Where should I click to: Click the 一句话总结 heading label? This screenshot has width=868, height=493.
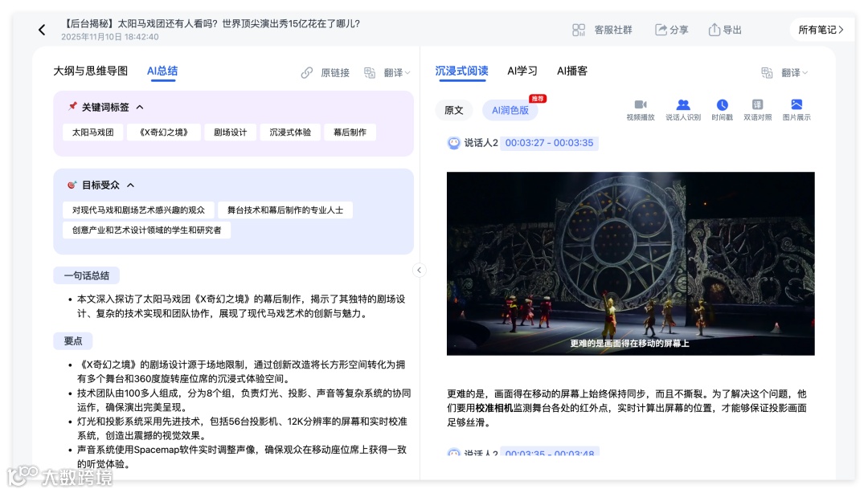pyautogui.click(x=86, y=275)
